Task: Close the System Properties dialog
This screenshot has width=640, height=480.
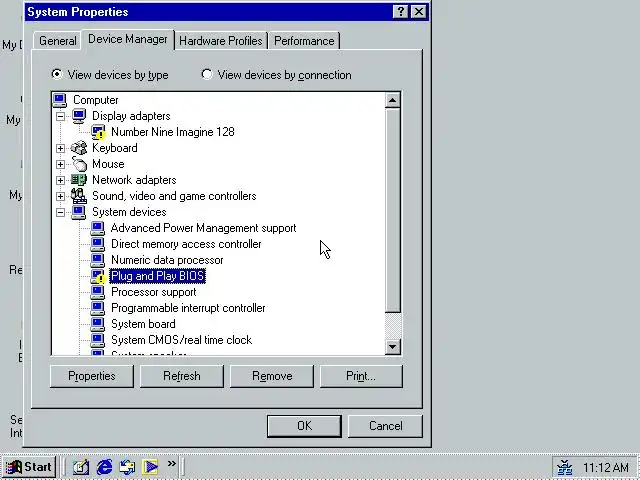Action: pos(419,11)
